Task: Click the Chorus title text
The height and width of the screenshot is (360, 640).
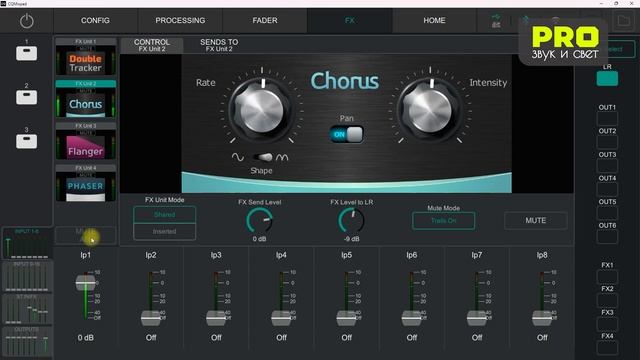Action: [345, 81]
